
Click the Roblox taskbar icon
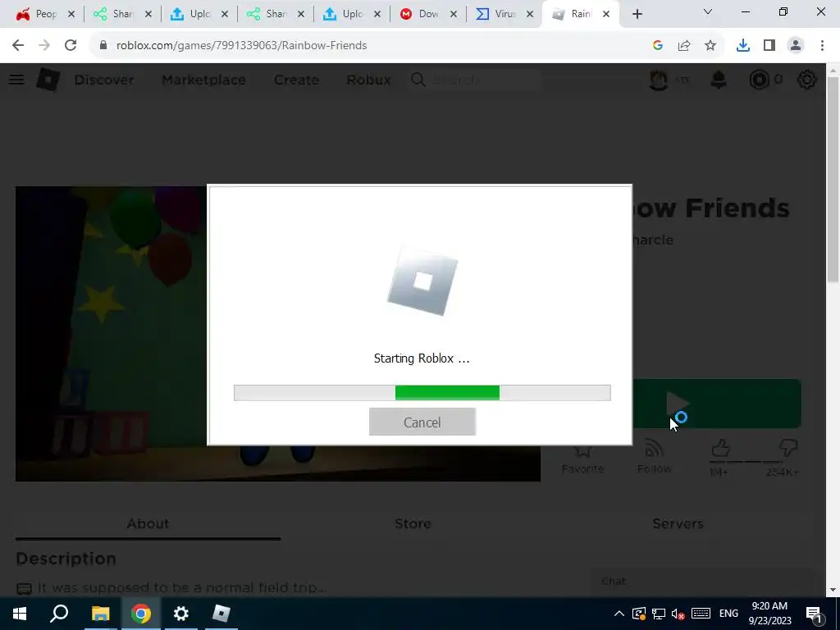click(x=221, y=614)
